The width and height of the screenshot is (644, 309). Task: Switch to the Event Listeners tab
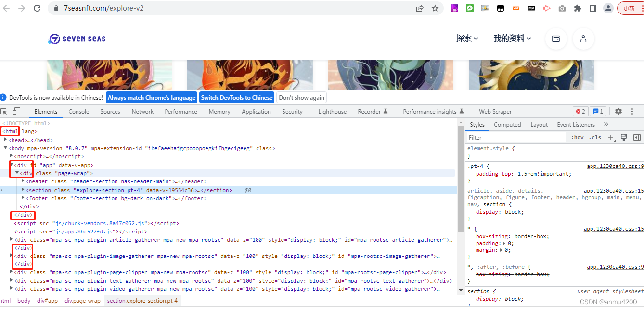(576, 124)
